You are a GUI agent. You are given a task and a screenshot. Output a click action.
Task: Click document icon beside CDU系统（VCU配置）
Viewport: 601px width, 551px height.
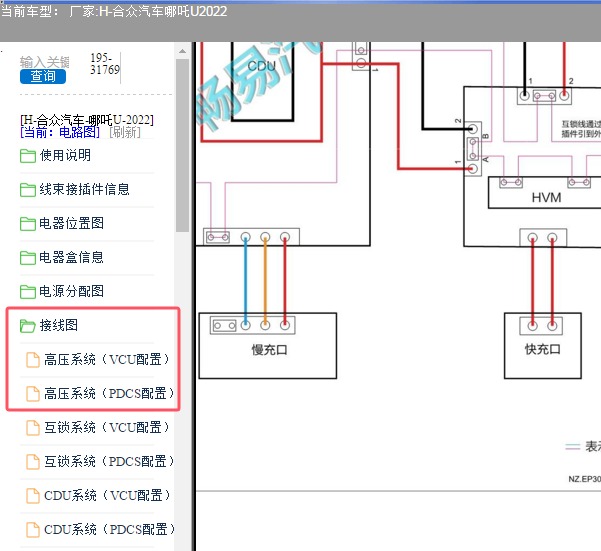pyautogui.click(x=33, y=496)
